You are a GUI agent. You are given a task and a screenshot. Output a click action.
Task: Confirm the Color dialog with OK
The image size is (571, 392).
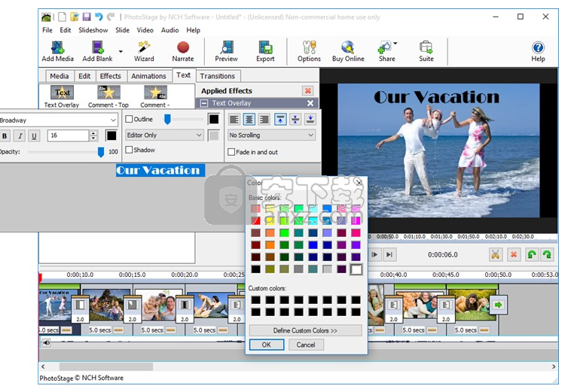pos(267,345)
